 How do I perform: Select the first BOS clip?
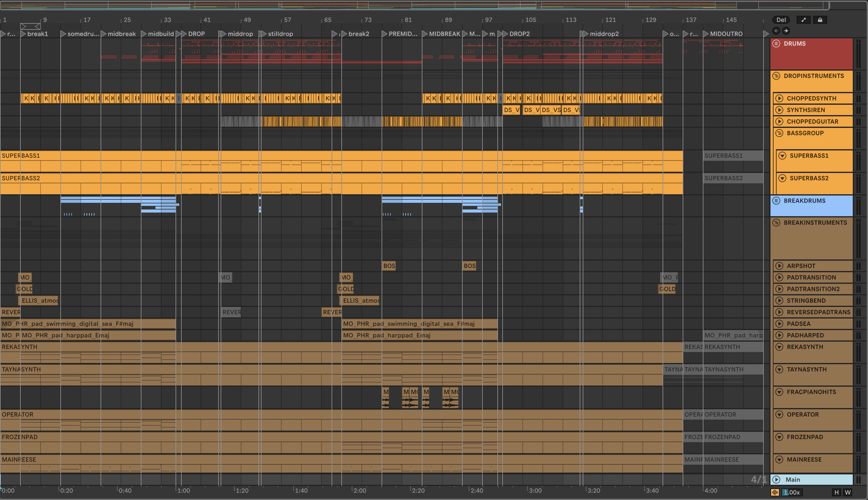click(x=389, y=266)
